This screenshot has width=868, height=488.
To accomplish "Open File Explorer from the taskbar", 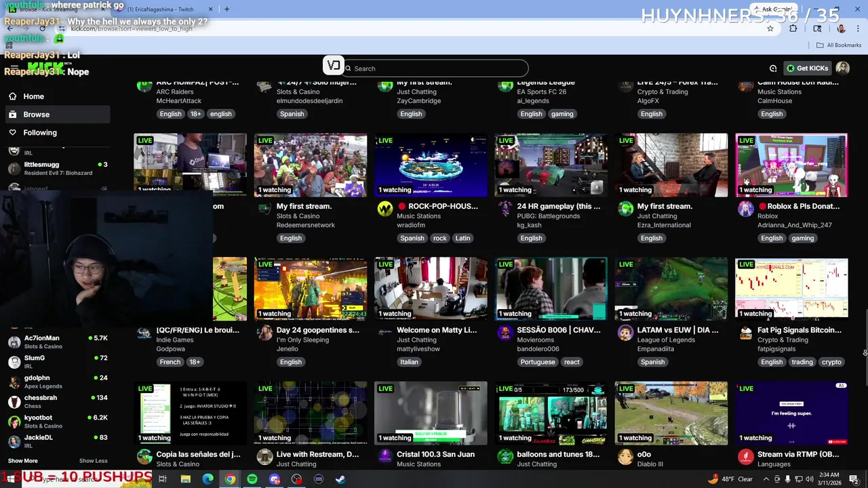I will point(186,479).
